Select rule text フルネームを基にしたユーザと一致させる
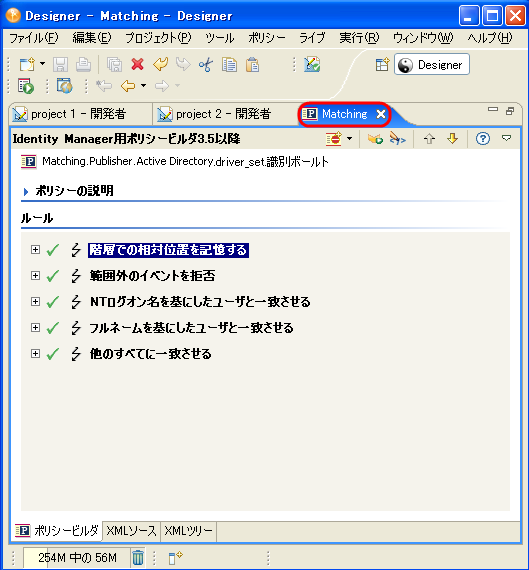 191,328
